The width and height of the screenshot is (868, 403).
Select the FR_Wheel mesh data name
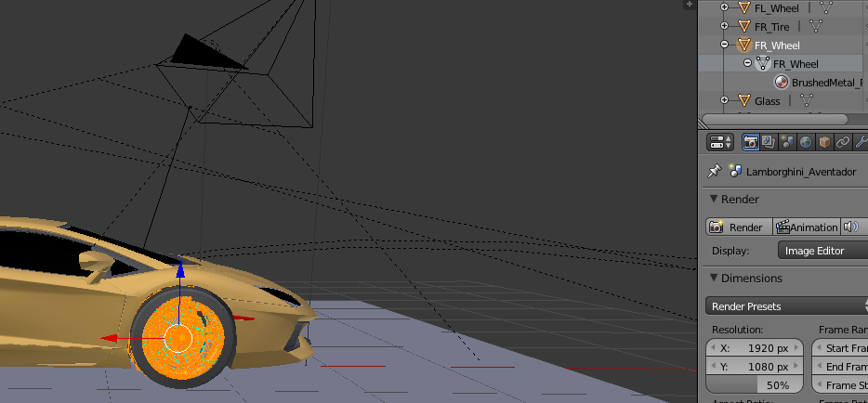pos(796,63)
